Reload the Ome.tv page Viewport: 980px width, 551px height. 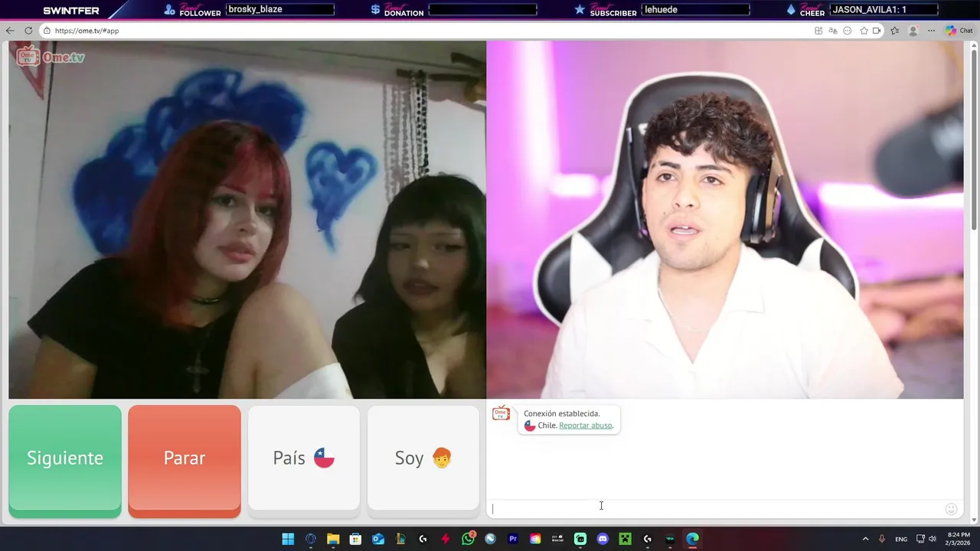(x=28, y=31)
